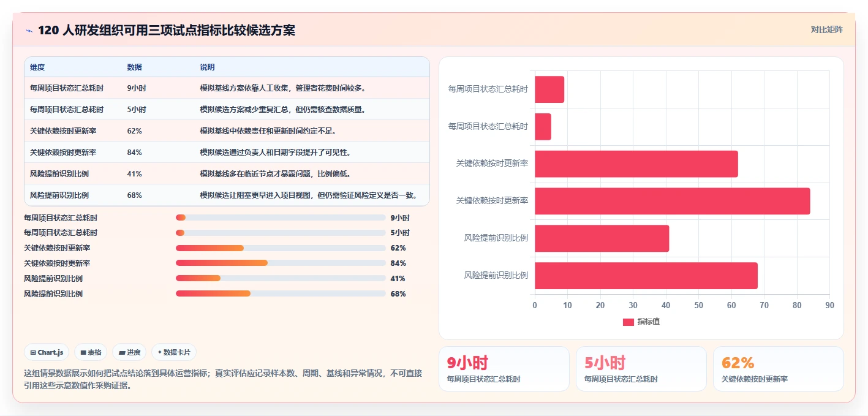The height and width of the screenshot is (416, 868).
Task: Click the lightning icon beside the page title
Action: tap(29, 30)
